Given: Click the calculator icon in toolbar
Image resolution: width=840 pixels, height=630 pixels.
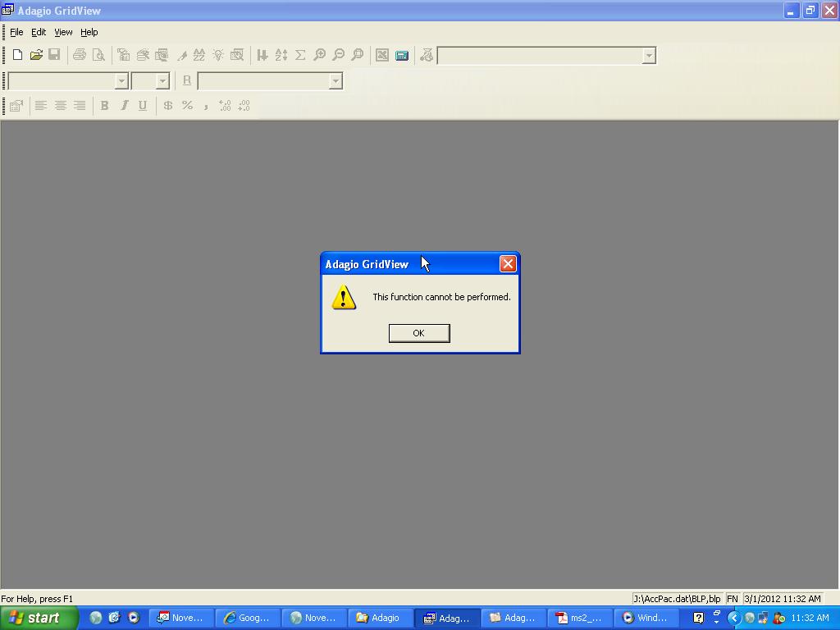Looking at the screenshot, I should 402,55.
